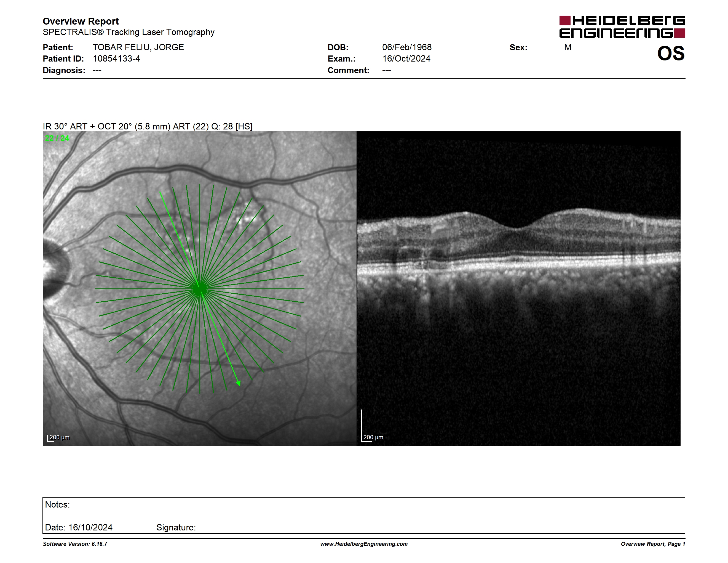Click the Sex value M
The width and height of the screenshot is (728, 563).
pyautogui.click(x=568, y=47)
